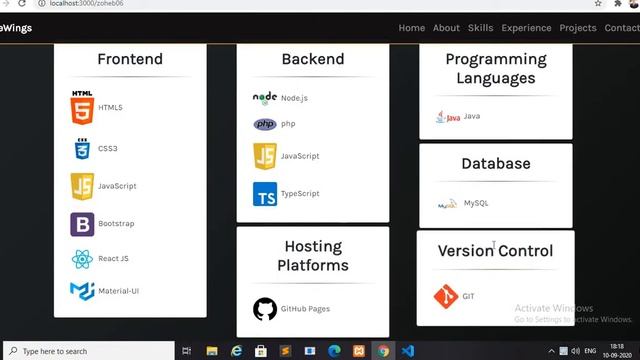Click the Version Control heading
Viewport: 640px width, 360px height.
point(496,251)
